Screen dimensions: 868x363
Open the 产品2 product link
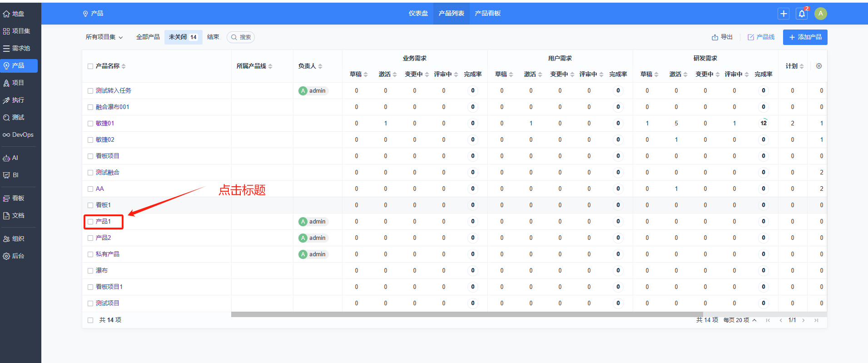tap(103, 238)
